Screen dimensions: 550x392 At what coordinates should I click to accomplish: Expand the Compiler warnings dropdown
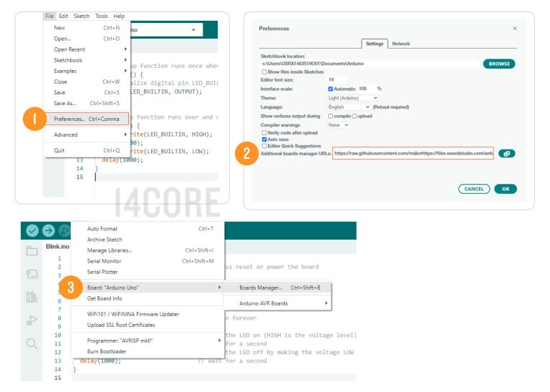coord(338,124)
